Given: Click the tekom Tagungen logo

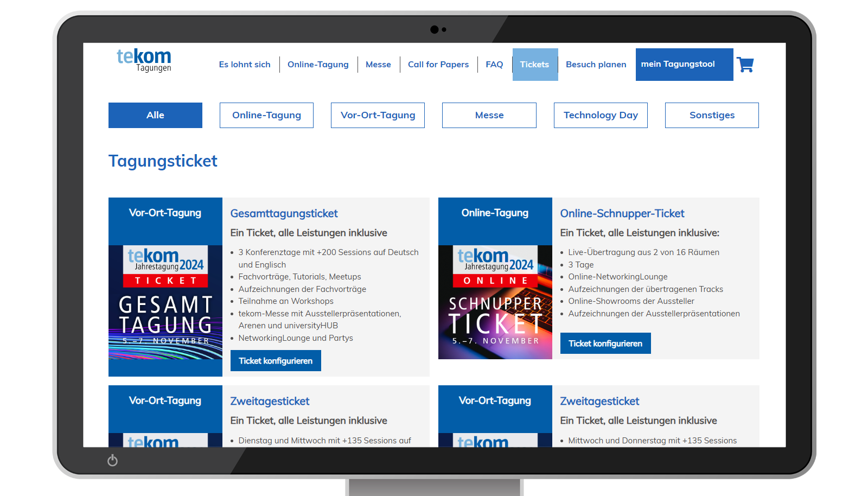Looking at the screenshot, I should click(144, 60).
